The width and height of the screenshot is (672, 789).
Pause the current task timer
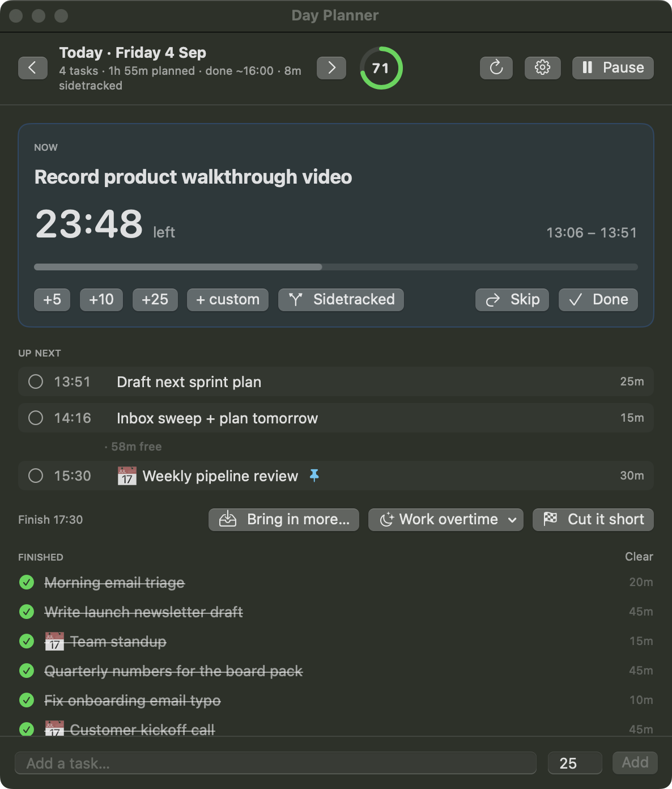613,68
